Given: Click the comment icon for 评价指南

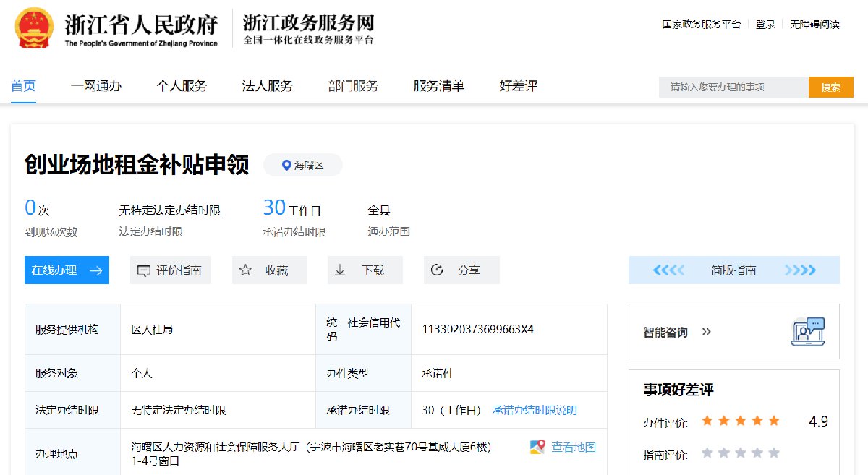Looking at the screenshot, I should [x=143, y=270].
